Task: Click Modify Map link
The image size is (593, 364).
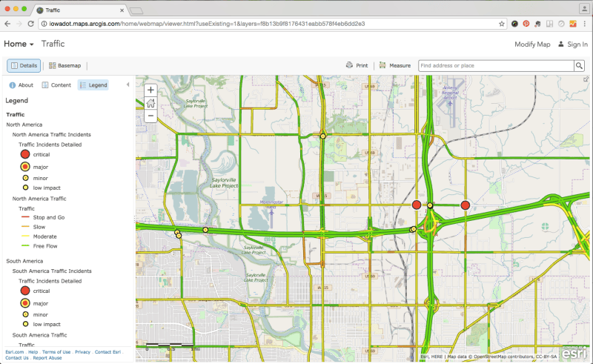Action: [532, 44]
